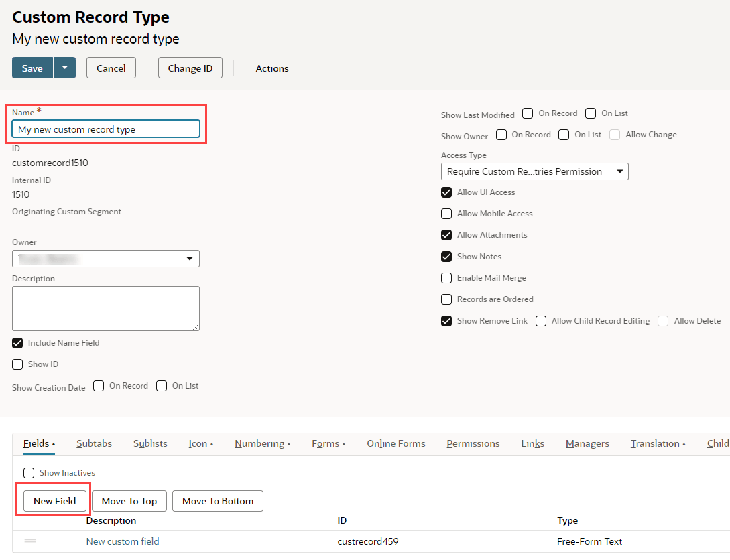
Task: Click the Change ID button
Action: (190, 68)
